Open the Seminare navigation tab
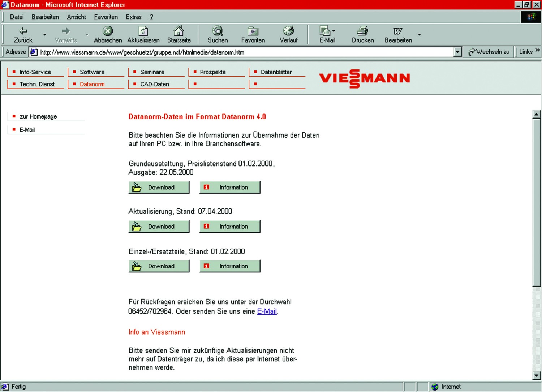542x392 pixels. click(156, 72)
